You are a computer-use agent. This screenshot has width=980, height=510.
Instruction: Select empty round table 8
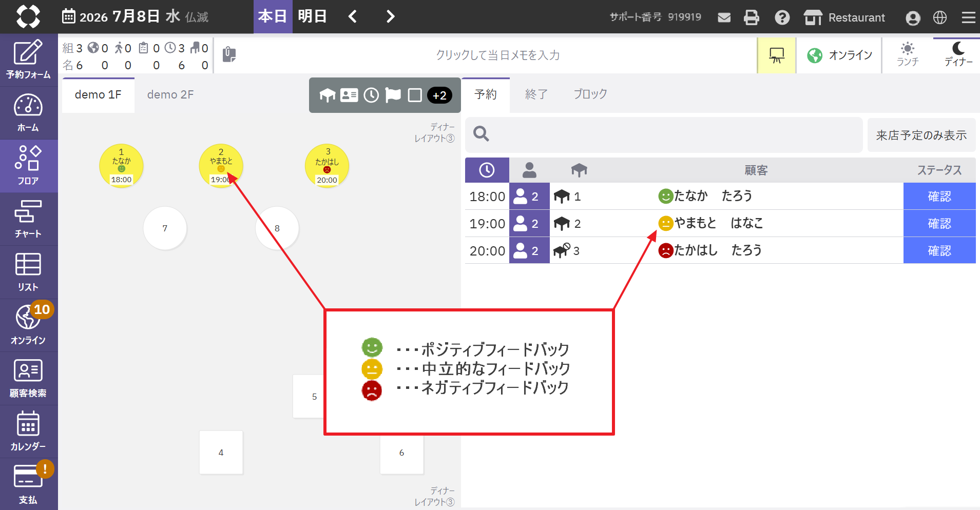point(277,228)
